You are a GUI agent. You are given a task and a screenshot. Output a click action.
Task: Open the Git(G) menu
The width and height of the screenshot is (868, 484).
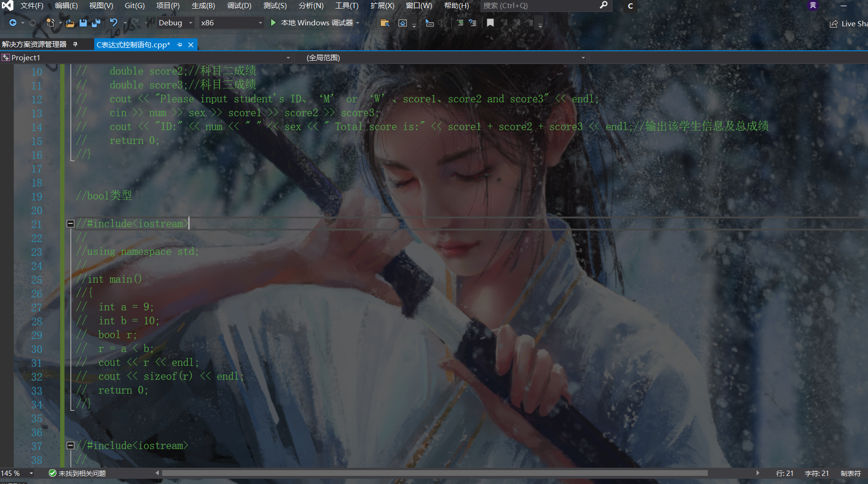135,6
